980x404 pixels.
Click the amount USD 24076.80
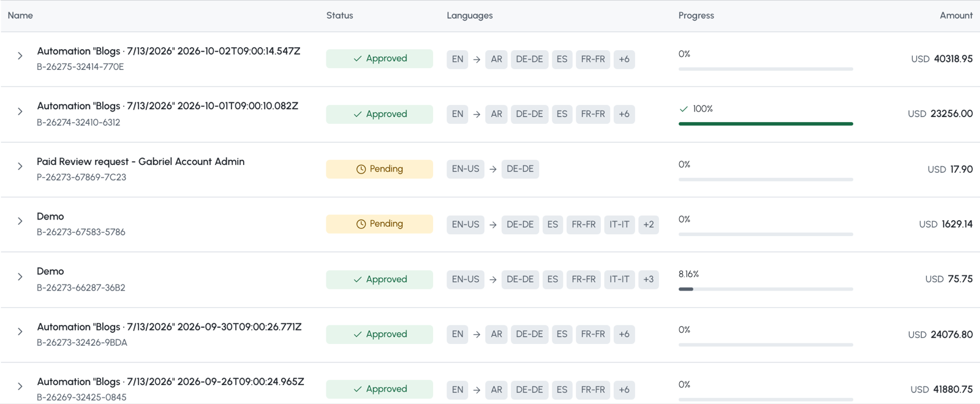(x=940, y=335)
